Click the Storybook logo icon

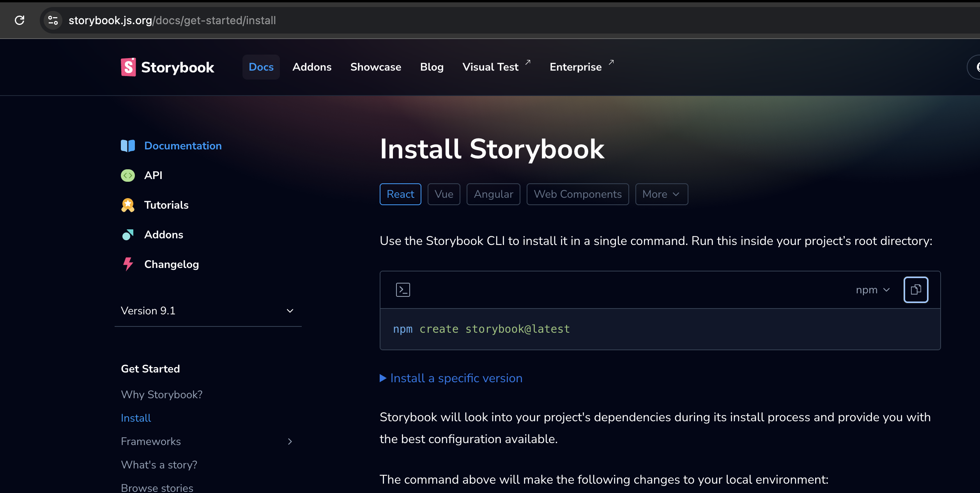[x=128, y=67]
